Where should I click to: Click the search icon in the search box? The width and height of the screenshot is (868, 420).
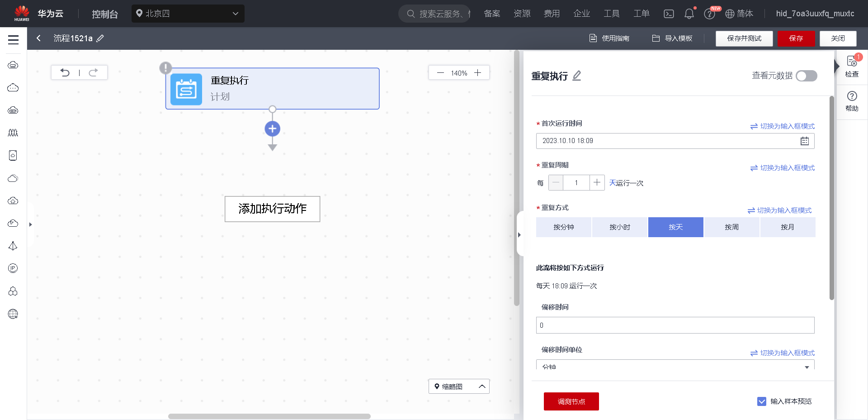point(410,14)
